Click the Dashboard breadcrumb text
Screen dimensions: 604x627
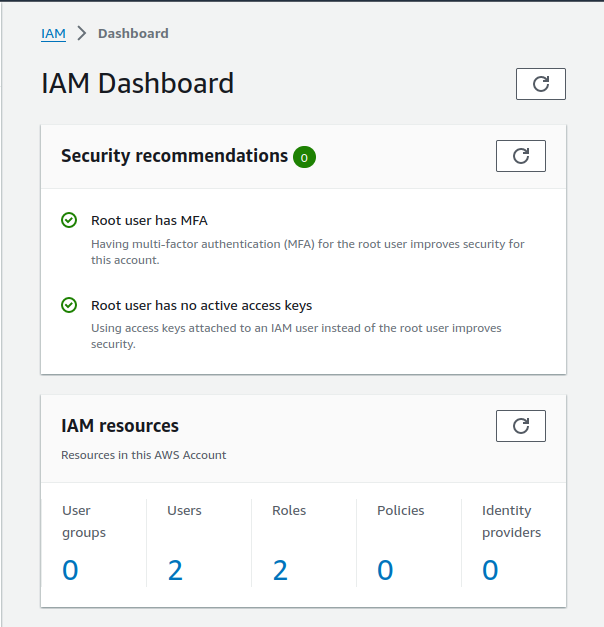(133, 34)
